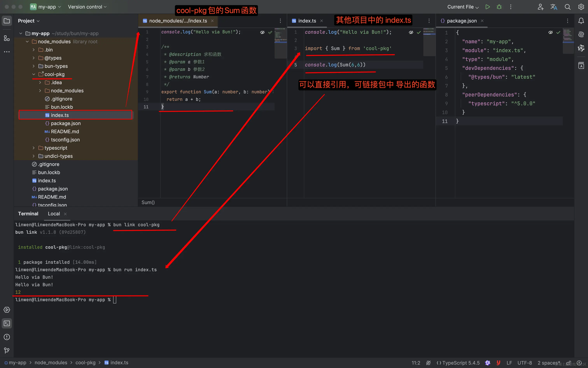Screen dimensions: 588x368
Task: Show more tool windows via ellipsis icon
Action: tap(7, 52)
